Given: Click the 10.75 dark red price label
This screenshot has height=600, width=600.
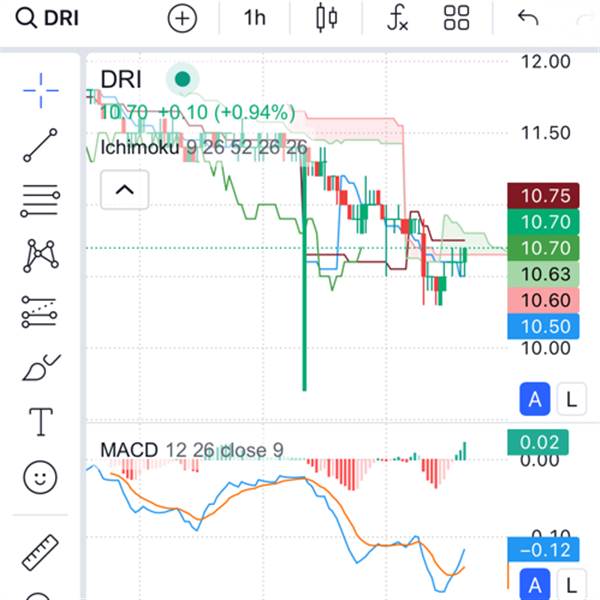Looking at the screenshot, I should coord(543,196).
